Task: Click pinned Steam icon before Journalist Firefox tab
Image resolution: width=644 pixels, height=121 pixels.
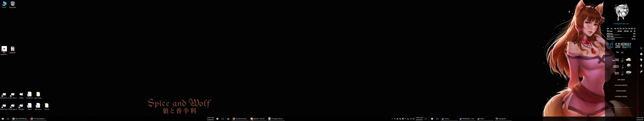Action: click(x=228, y=119)
